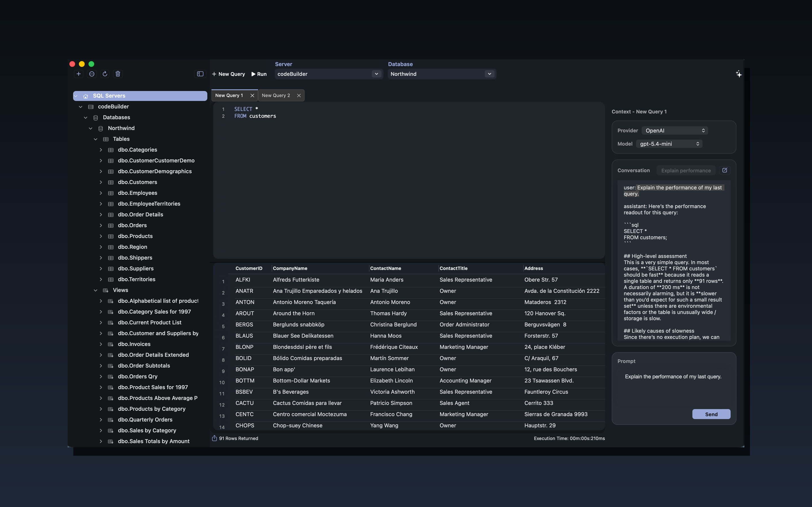Toggle the sidebar panel visibility
The height and width of the screenshot is (507, 812).
coord(200,74)
